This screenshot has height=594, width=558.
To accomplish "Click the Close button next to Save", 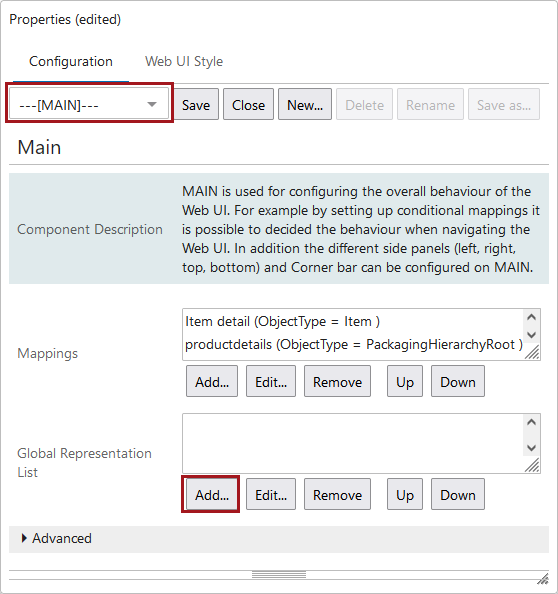I will pyautogui.click(x=248, y=105).
